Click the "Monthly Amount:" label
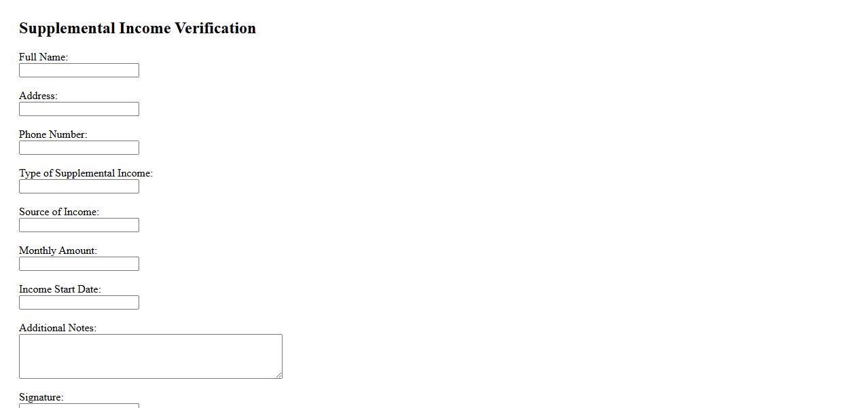 click(58, 251)
